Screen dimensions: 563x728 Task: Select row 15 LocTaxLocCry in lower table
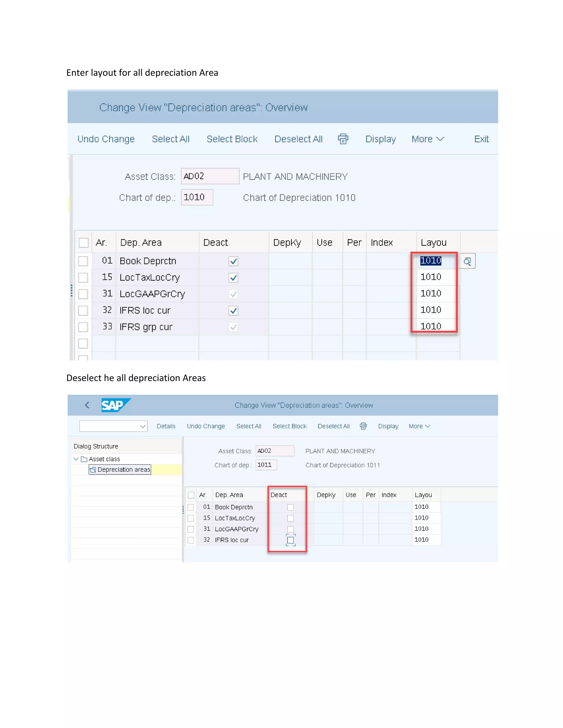pyautogui.click(x=191, y=518)
